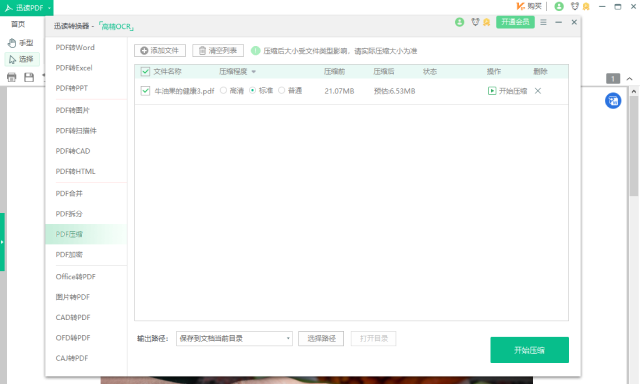Click the 添加文件 button
640x384 pixels.
[x=160, y=51]
